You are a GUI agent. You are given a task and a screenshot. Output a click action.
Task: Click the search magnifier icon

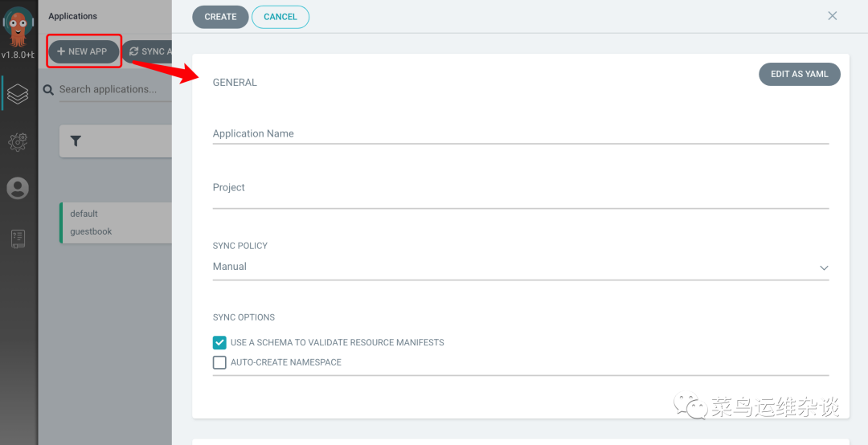[49, 90]
